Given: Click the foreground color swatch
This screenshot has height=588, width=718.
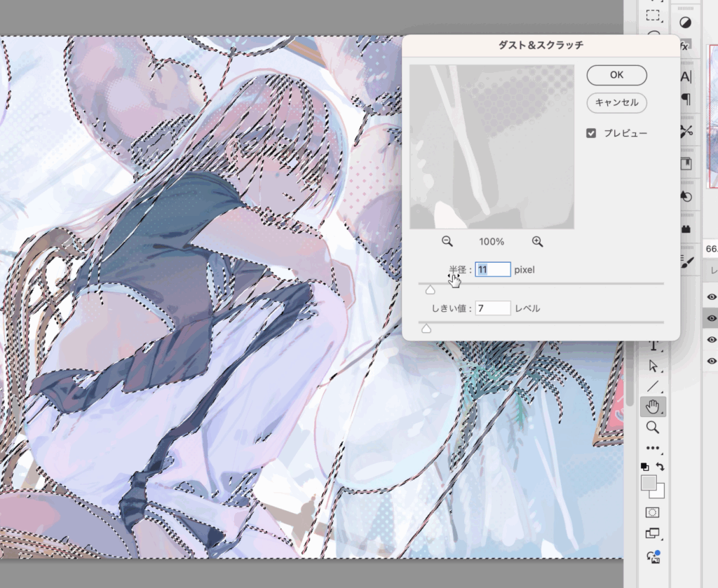Looking at the screenshot, I should pos(649,483).
